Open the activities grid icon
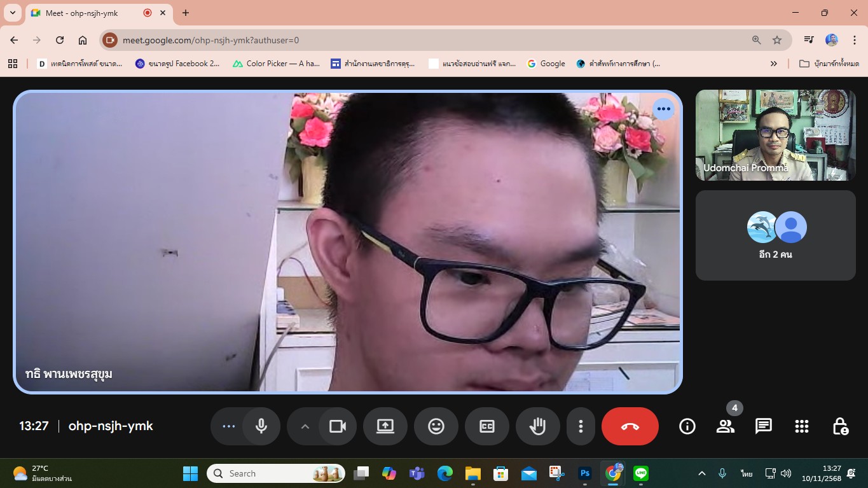 (802, 426)
